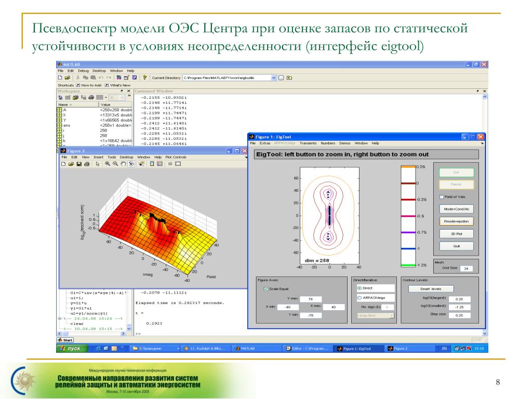532x399 pixels.
Task: Click Open icon in Figure 2 toolbar
Action: click(x=71, y=164)
